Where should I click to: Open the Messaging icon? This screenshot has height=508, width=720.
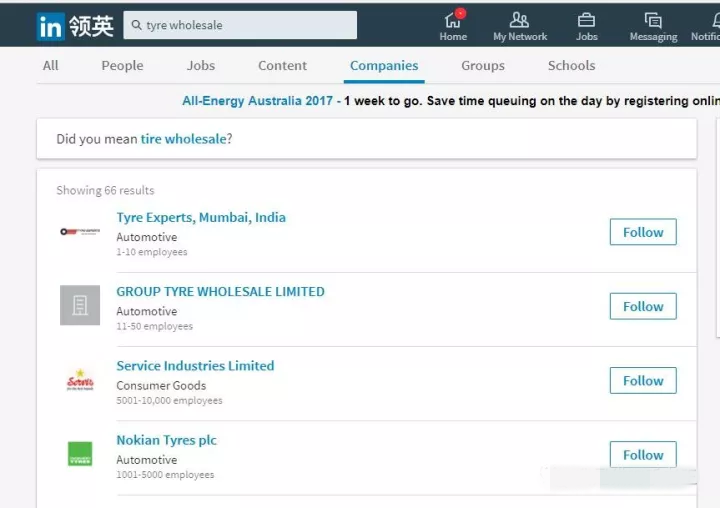tap(653, 20)
